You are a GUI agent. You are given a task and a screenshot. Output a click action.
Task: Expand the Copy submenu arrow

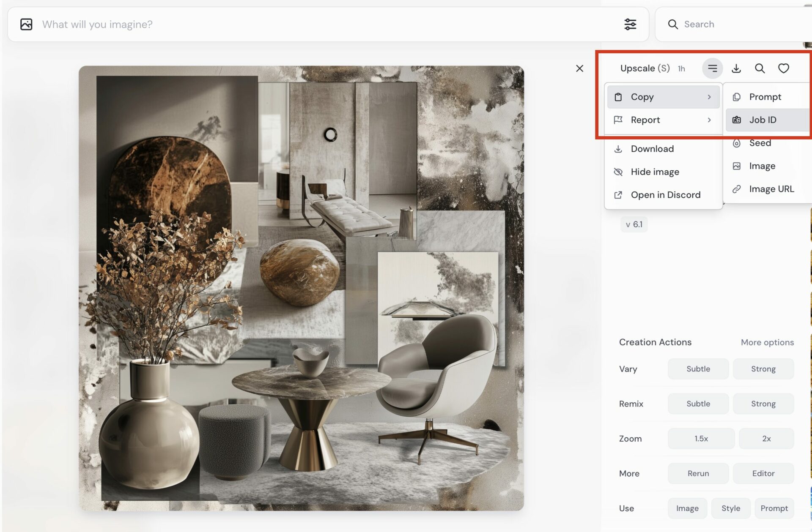[709, 97]
